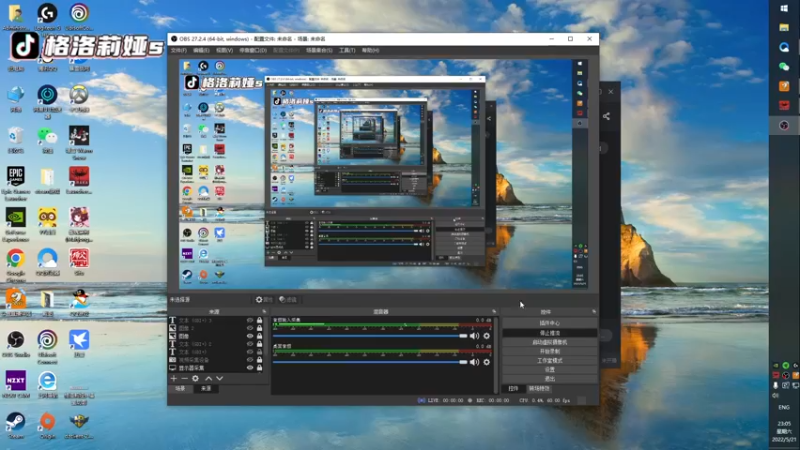Click the 退出 exit button
The height and width of the screenshot is (450, 800).
tap(549, 379)
